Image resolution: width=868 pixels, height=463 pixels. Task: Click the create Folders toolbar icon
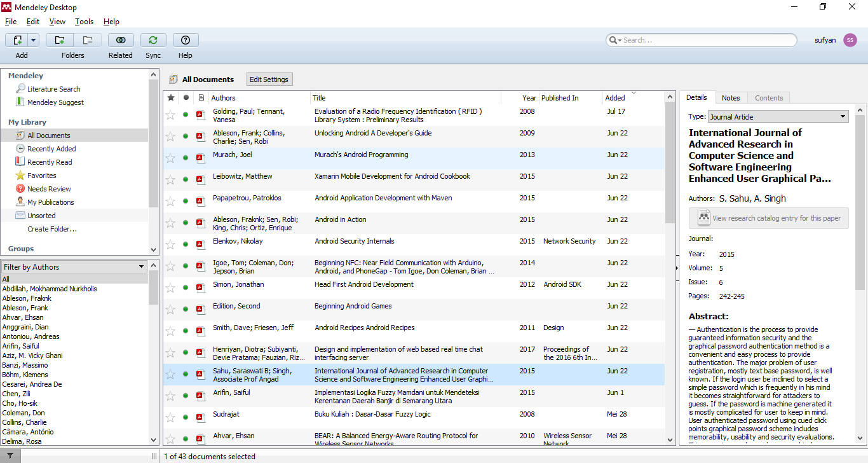coord(60,40)
